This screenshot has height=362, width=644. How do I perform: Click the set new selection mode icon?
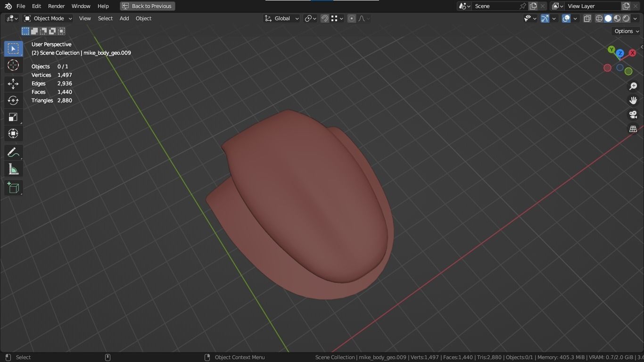25,31
